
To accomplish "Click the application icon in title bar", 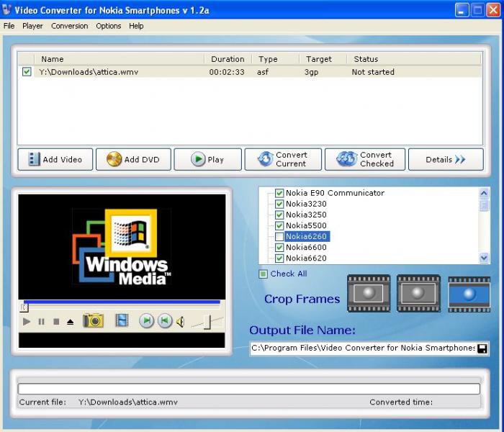I will click(6, 9).
